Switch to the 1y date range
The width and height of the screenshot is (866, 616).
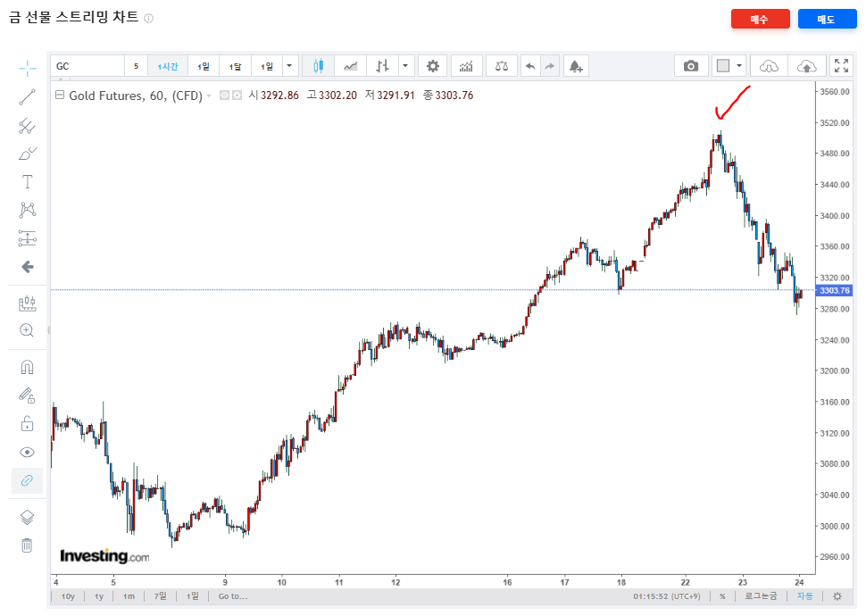coord(99,596)
